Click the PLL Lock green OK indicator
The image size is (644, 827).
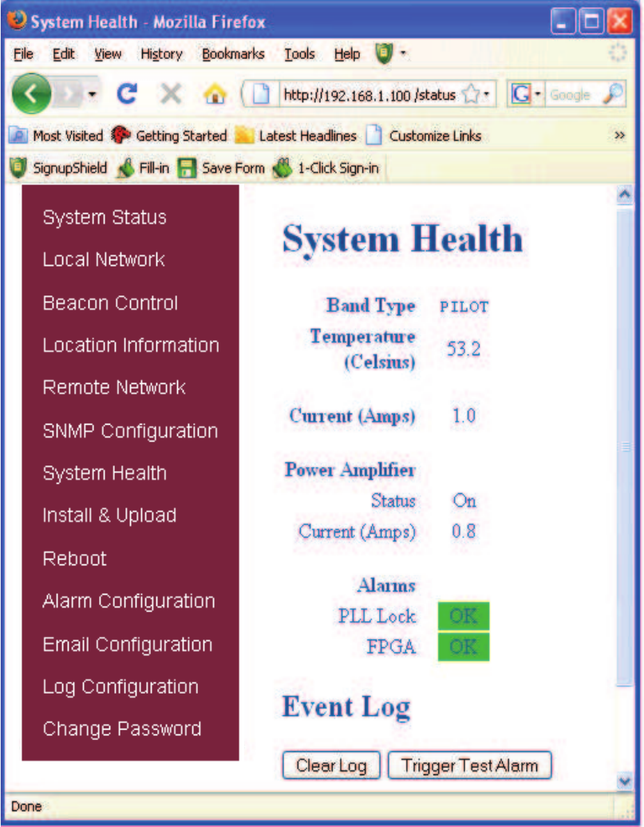click(x=464, y=615)
